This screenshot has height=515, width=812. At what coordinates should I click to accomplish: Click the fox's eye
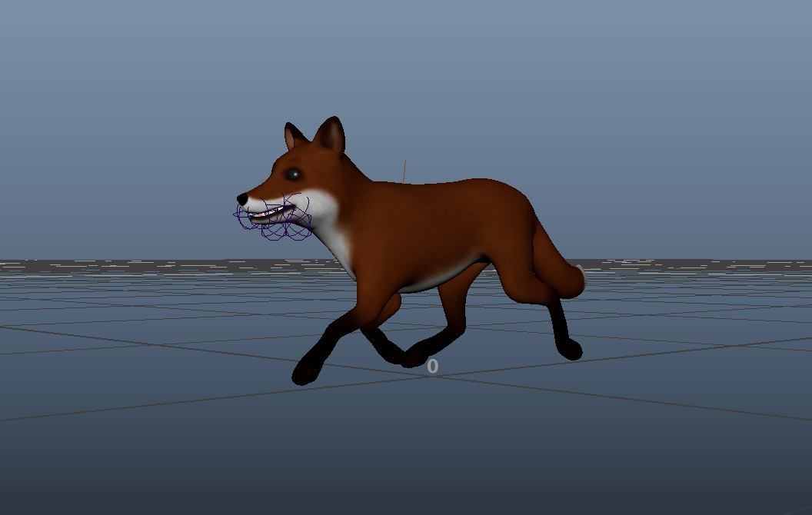coord(293,174)
